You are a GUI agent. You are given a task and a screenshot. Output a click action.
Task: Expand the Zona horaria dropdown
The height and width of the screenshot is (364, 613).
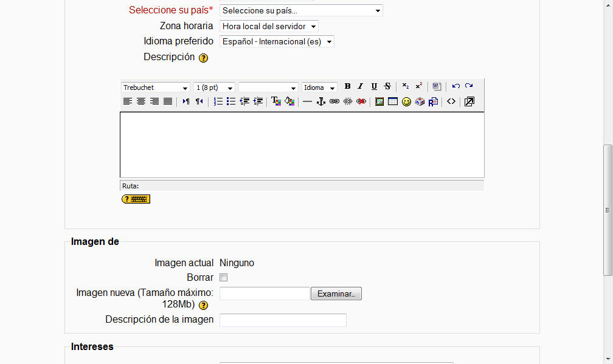pos(269,26)
